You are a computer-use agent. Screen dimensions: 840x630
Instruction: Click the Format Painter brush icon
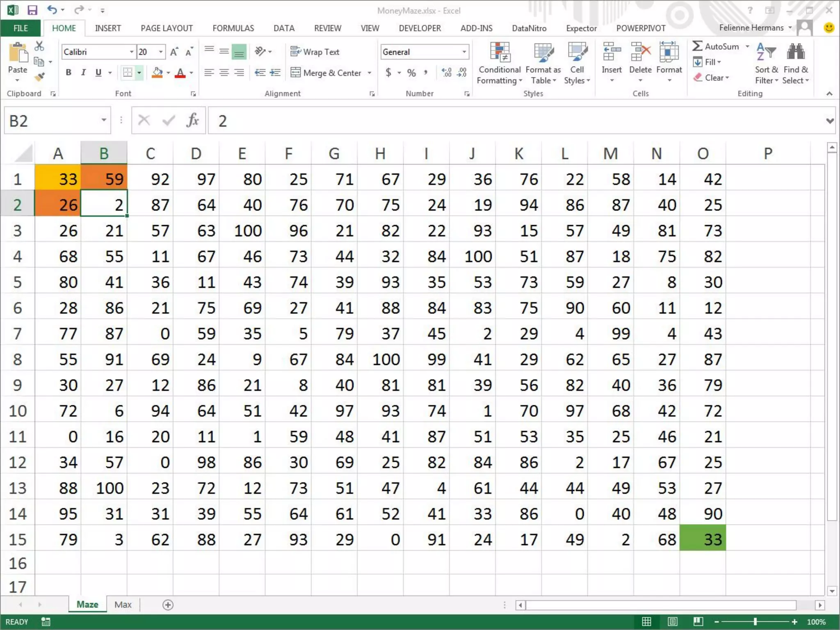click(x=40, y=77)
